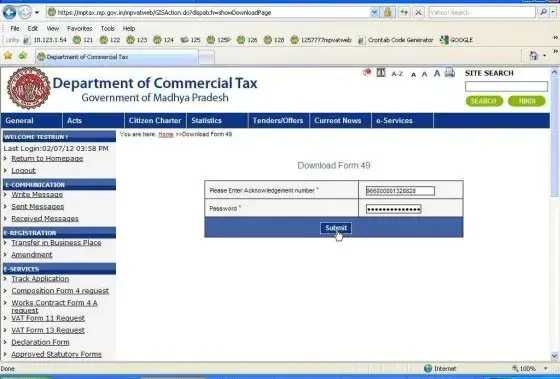
Task: Click the security lock icon in address bar
Action: tap(388, 13)
